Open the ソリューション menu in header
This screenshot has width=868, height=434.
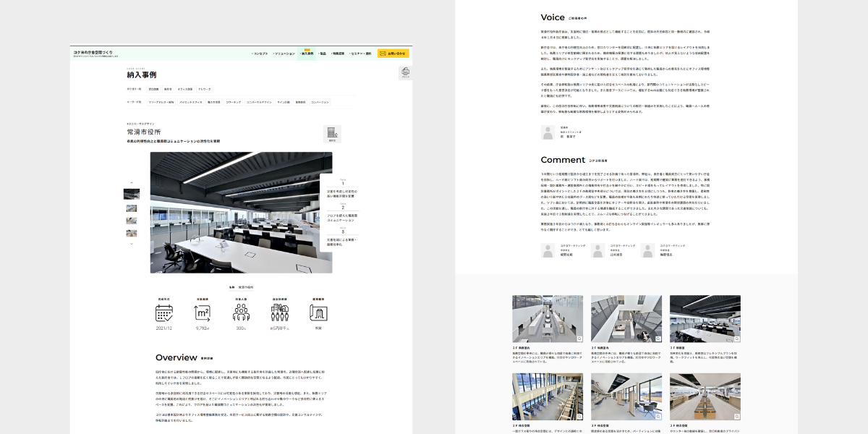pos(284,54)
